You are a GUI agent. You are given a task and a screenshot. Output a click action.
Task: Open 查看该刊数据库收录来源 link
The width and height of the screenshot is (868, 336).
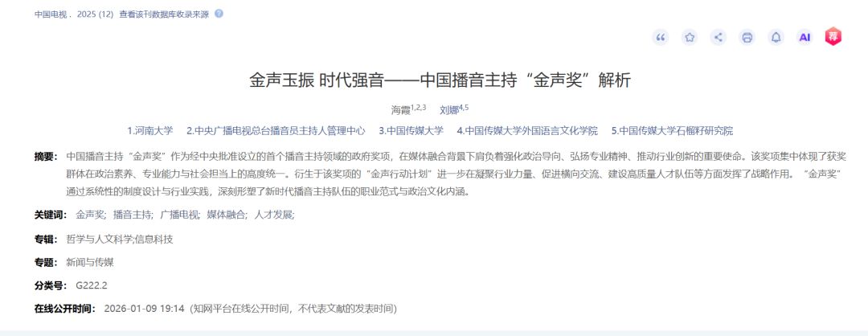coord(164,14)
